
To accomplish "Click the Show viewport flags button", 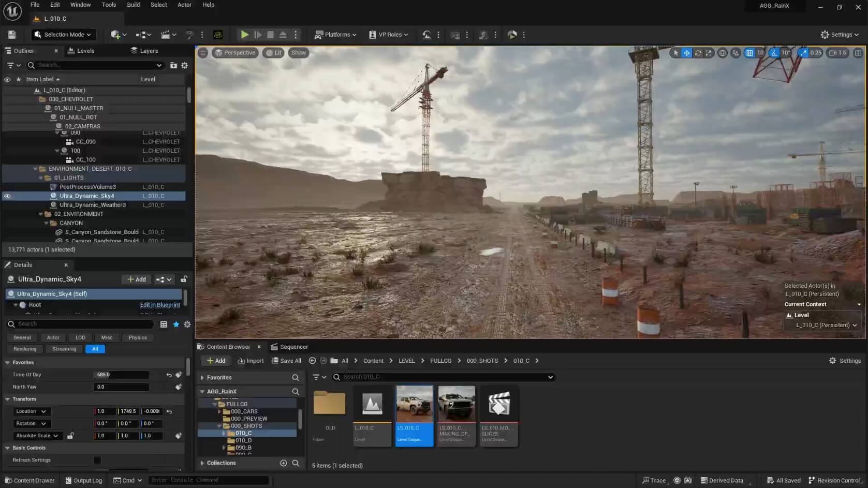I will pos(299,53).
